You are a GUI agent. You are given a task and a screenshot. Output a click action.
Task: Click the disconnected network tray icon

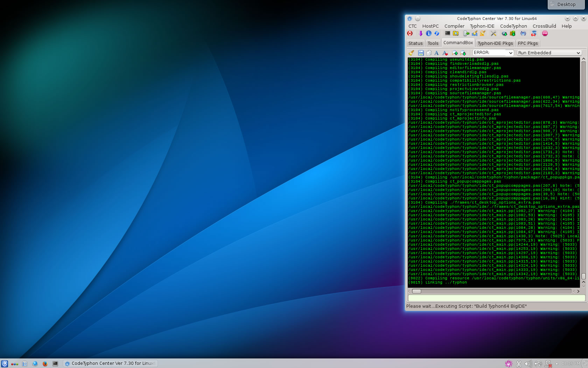tap(548, 364)
